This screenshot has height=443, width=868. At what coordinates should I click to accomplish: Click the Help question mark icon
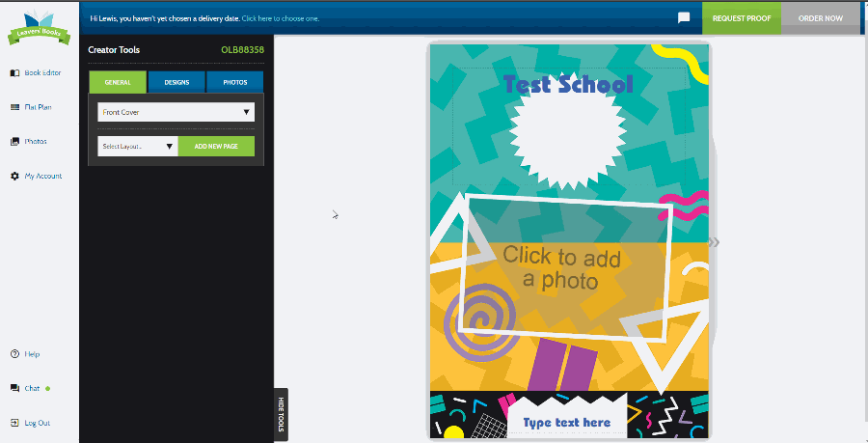[14, 354]
